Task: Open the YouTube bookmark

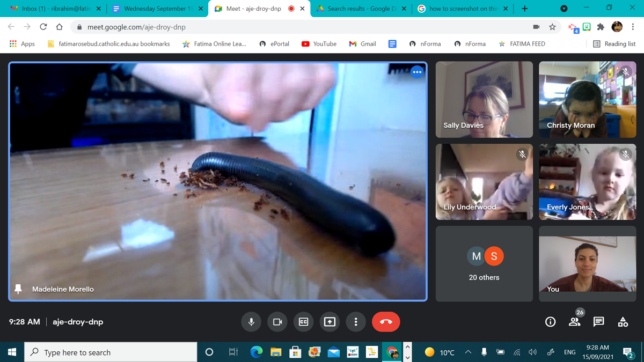Action: point(319,44)
